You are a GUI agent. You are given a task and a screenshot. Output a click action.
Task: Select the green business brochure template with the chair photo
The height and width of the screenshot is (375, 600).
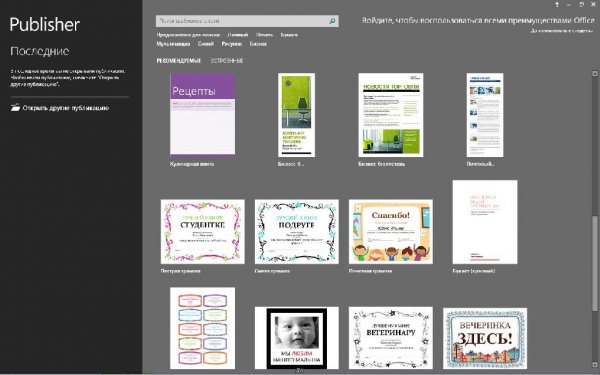(297, 115)
